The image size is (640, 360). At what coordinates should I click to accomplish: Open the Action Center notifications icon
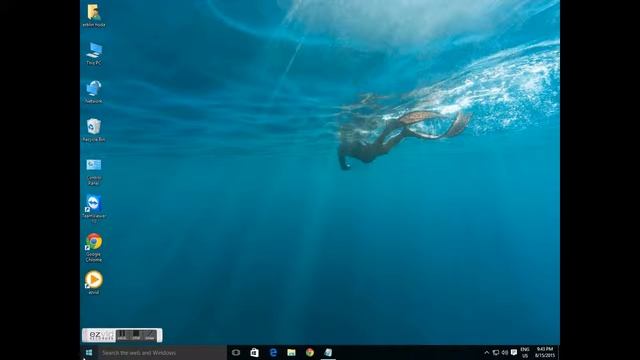click(x=514, y=352)
